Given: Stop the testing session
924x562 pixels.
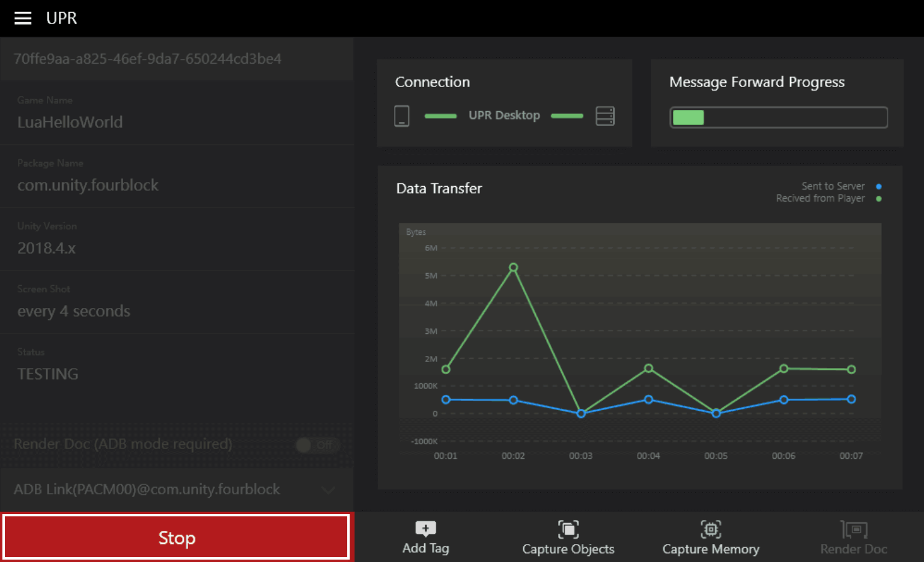Looking at the screenshot, I should click(177, 537).
